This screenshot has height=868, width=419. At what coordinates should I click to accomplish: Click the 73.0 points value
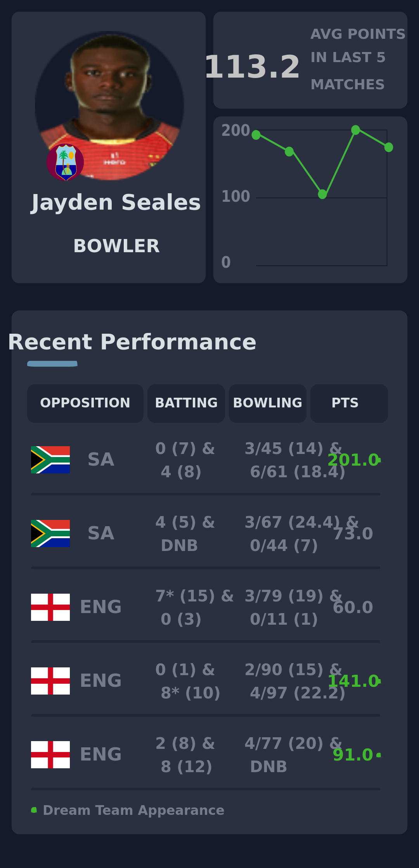tap(353, 534)
